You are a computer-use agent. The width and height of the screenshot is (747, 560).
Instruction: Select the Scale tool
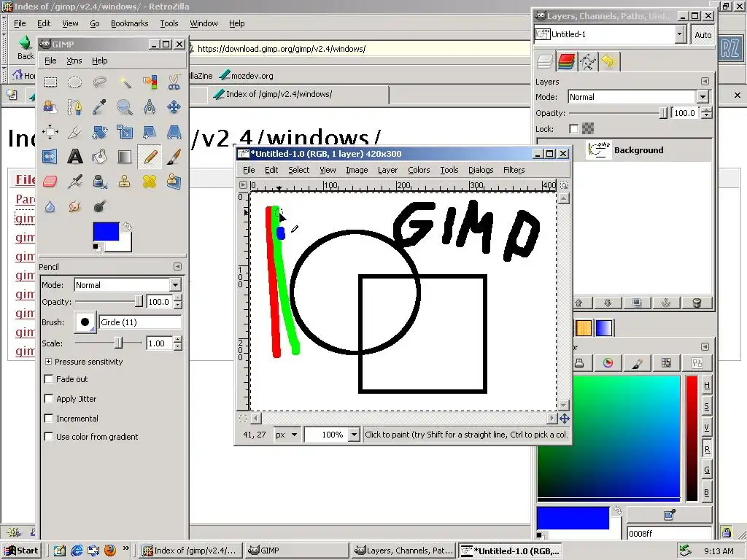[x=125, y=132]
